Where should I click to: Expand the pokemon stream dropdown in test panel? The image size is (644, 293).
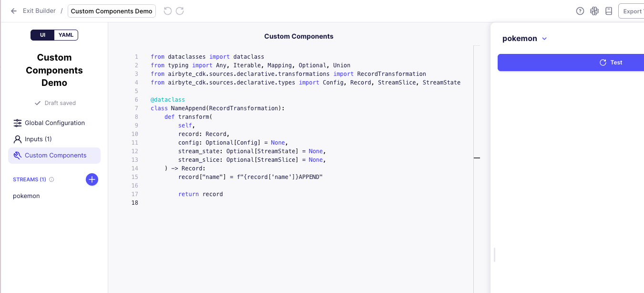[543, 38]
